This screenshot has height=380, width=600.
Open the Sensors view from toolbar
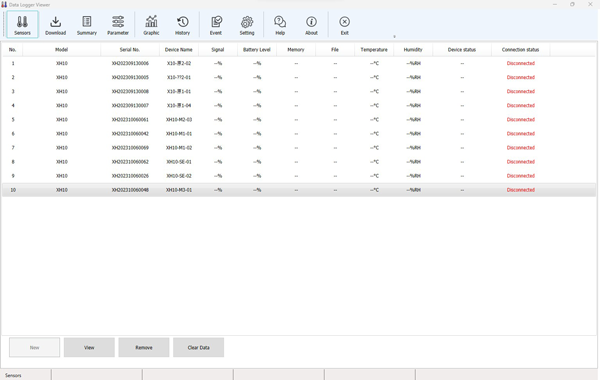(22, 25)
